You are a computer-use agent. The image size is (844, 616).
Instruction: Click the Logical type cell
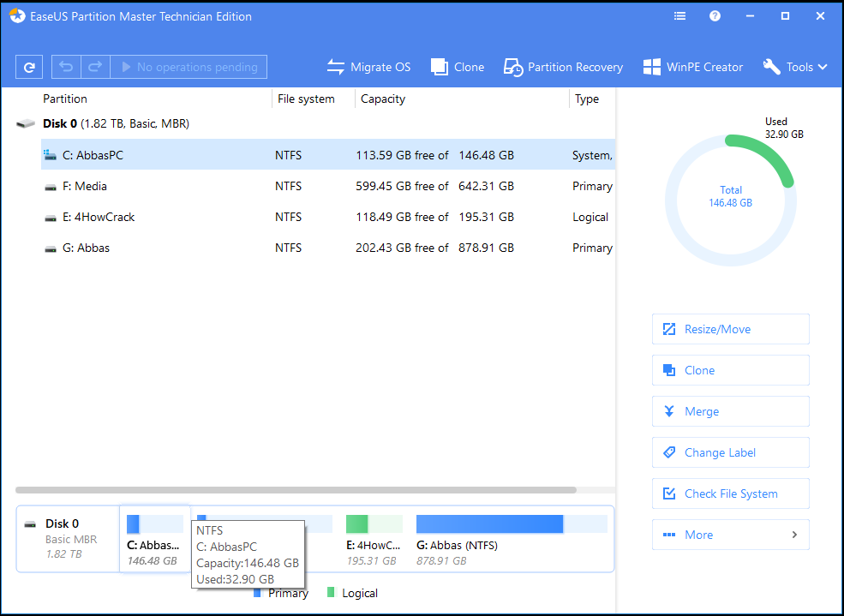(590, 217)
